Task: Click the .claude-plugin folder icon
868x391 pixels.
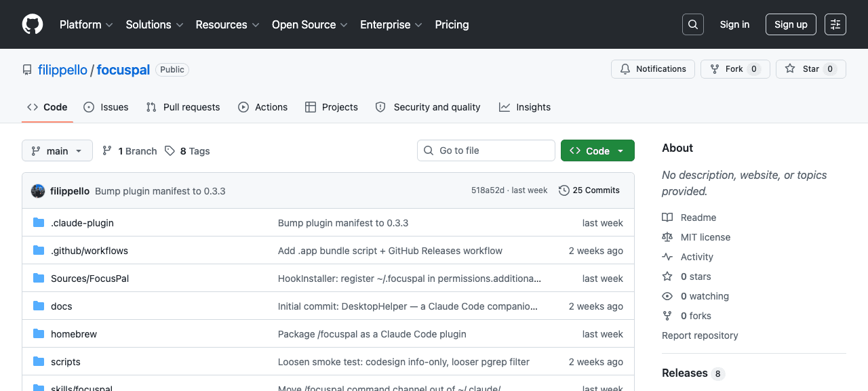Action: pos(39,223)
